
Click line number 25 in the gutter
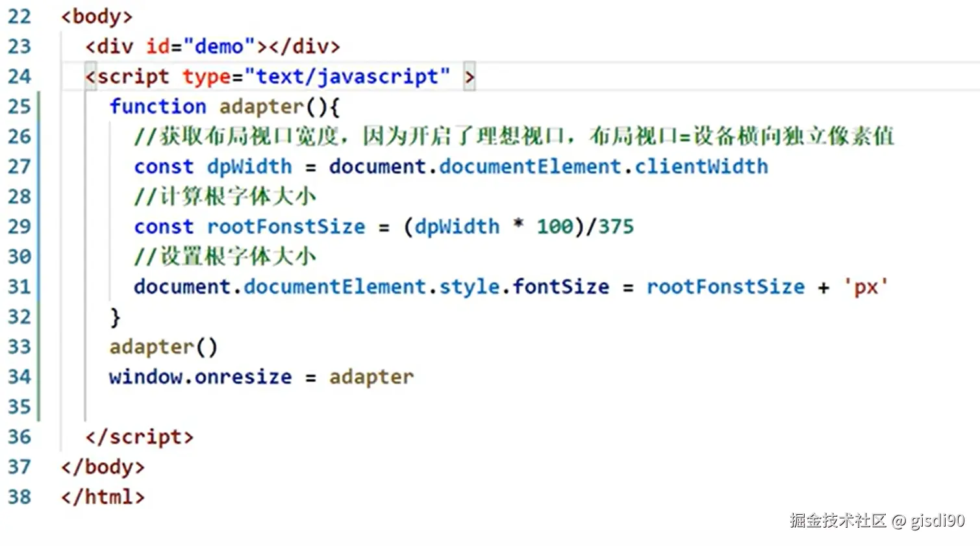click(x=19, y=106)
